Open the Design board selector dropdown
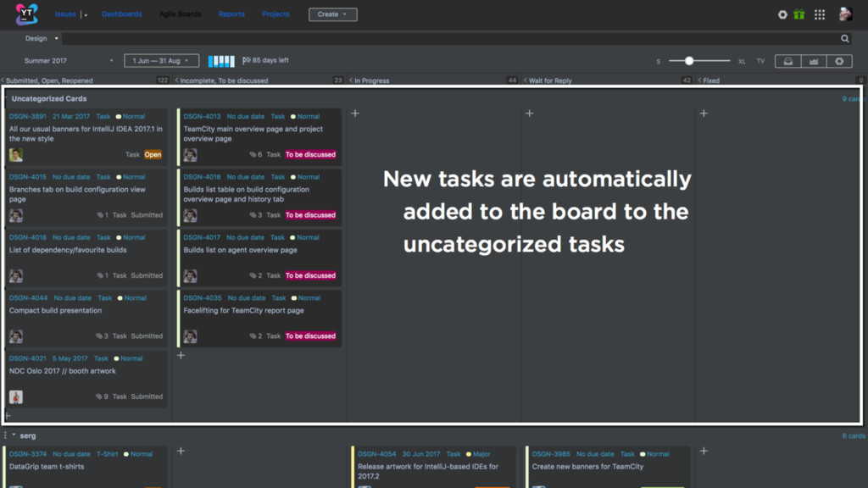This screenshot has width=868, height=488. [x=42, y=38]
